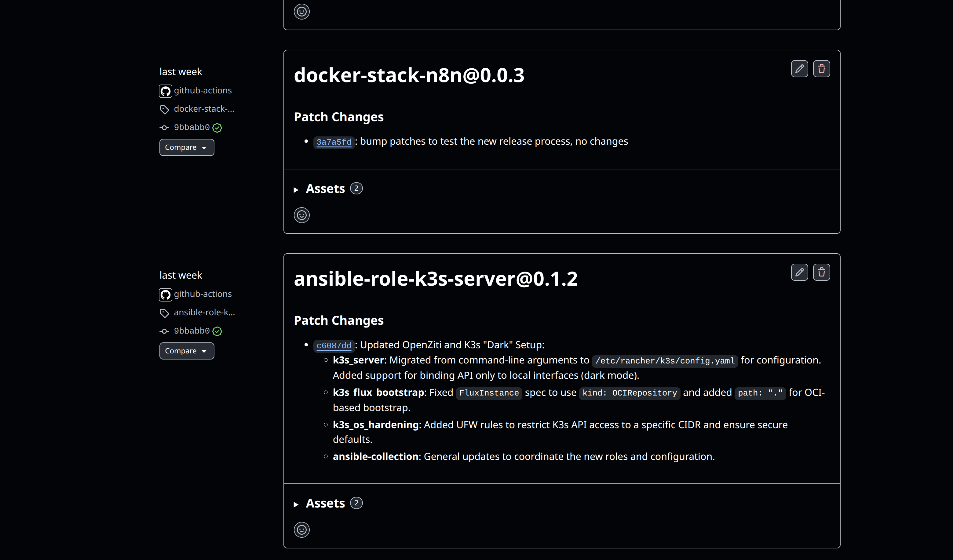Open github-actions profile for docker-stack release
The image size is (953, 560).
(x=203, y=90)
